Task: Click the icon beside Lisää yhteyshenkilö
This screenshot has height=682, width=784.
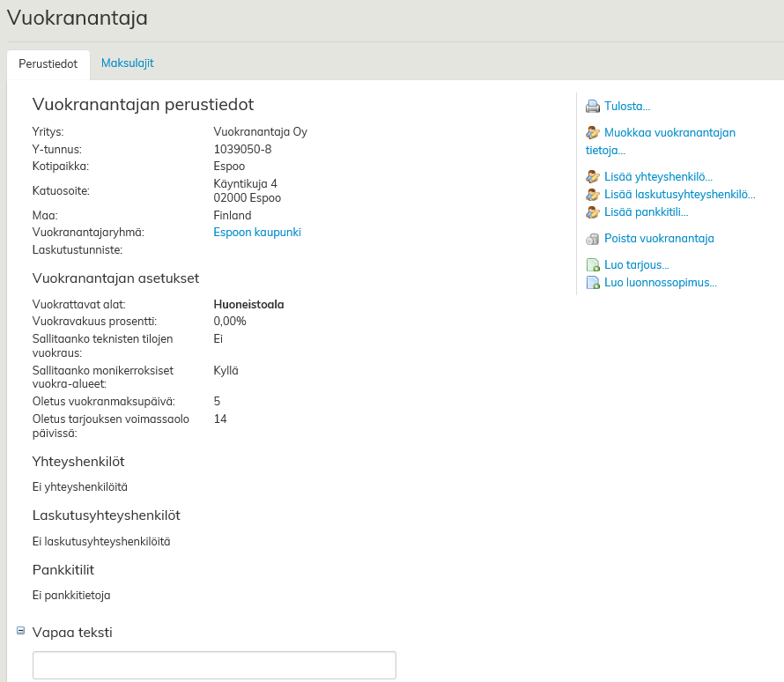Action: (593, 176)
